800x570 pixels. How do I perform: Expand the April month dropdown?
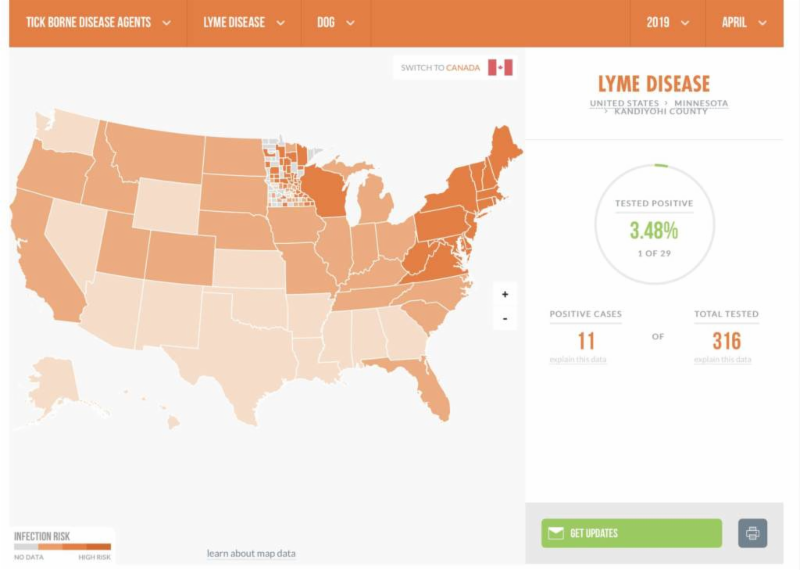744,23
